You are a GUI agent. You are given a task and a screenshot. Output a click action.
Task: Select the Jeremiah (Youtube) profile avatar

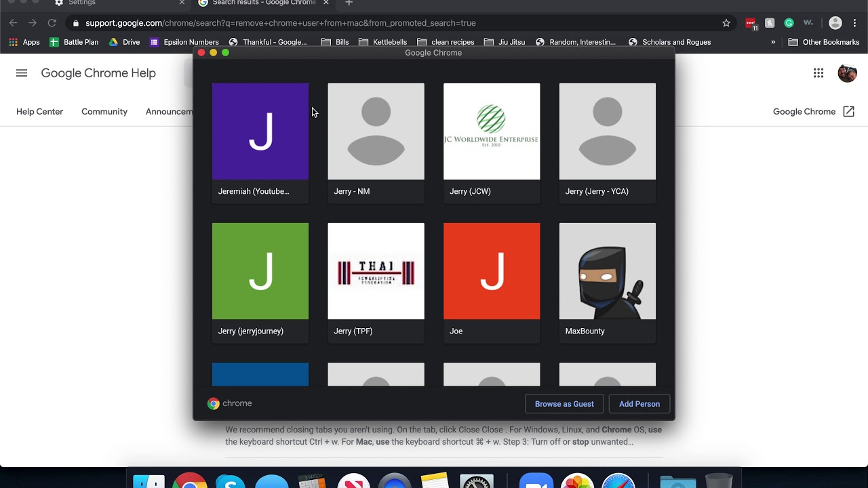(260, 131)
